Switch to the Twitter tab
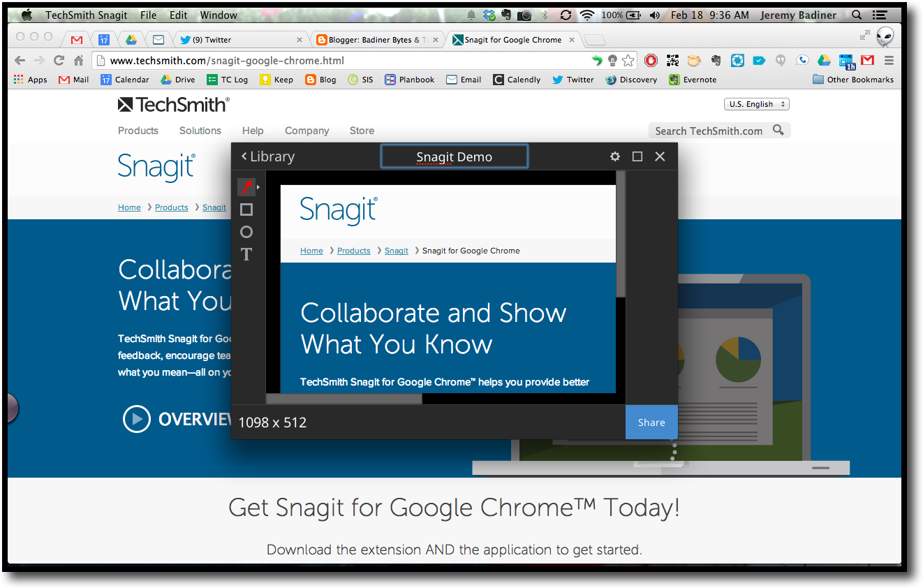Image resolution: width=923 pixels, height=588 pixels. point(239,40)
